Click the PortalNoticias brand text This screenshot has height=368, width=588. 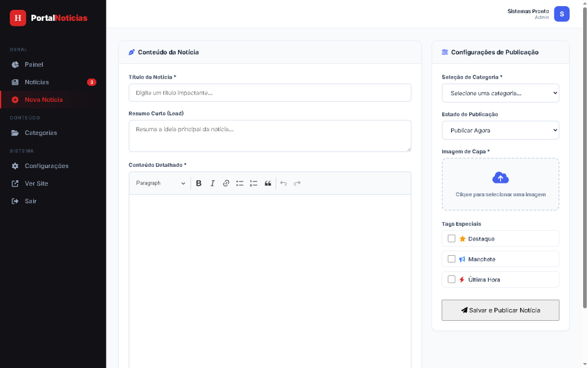pos(59,18)
